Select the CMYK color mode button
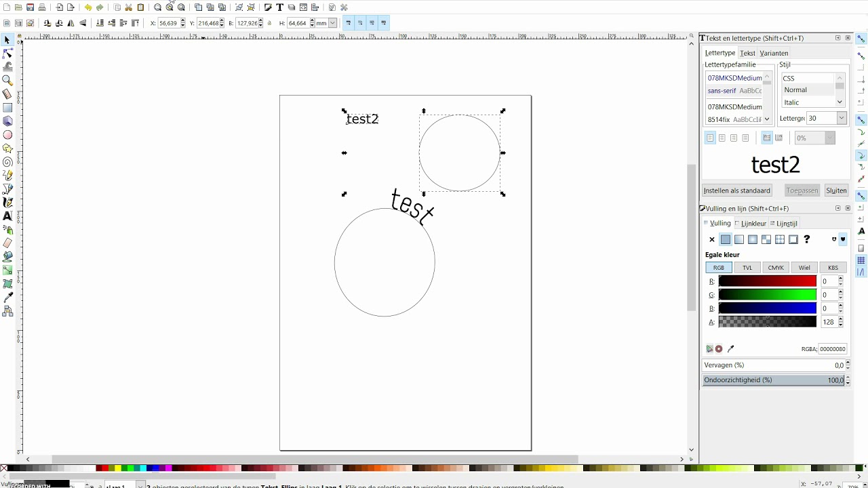The image size is (868, 488). (776, 268)
